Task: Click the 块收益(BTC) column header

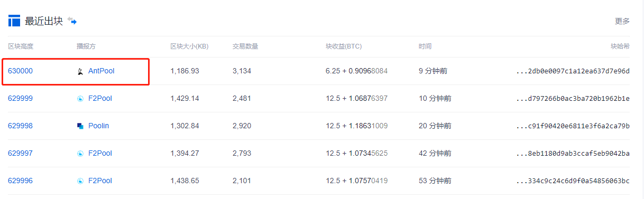Action: click(x=344, y=46)
